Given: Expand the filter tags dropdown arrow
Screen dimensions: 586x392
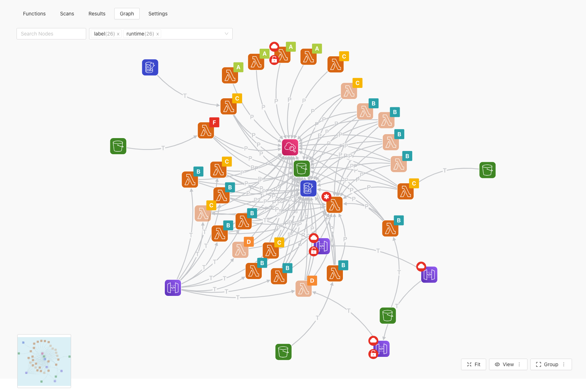Looking at the screenshot, I should [x=227, y=34].
